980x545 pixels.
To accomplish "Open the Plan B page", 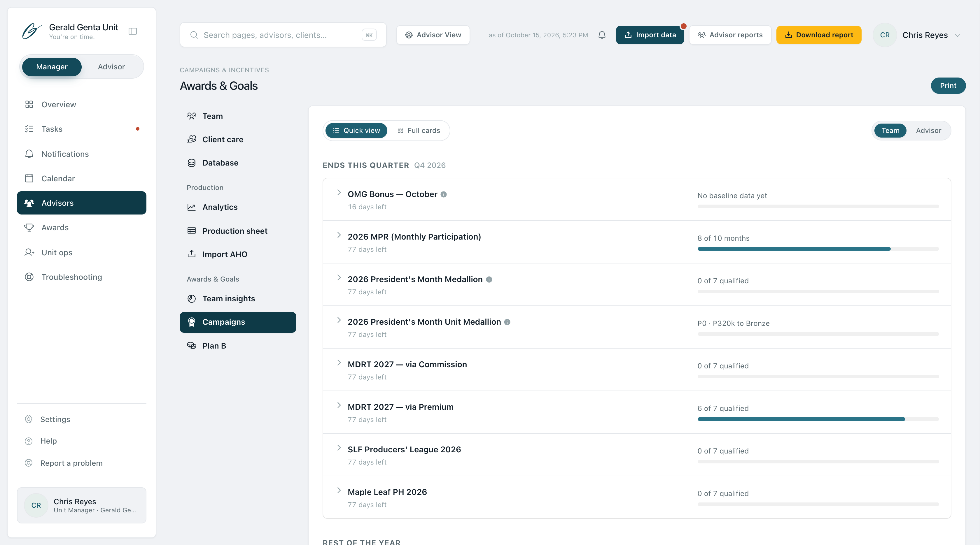I will pyautogui.click(x=238, y=346).
